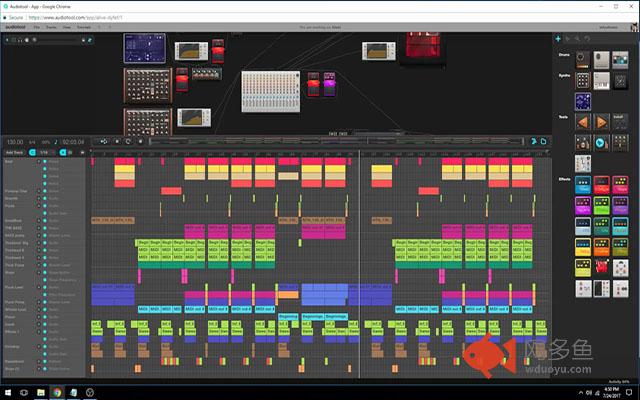
Task: Toggle the loop button in transport bar
Action: [x=128, y=141]
